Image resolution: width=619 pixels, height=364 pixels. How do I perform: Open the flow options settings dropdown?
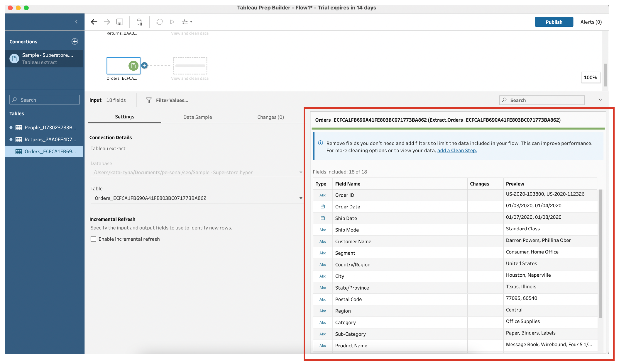[x=187, y=22]
